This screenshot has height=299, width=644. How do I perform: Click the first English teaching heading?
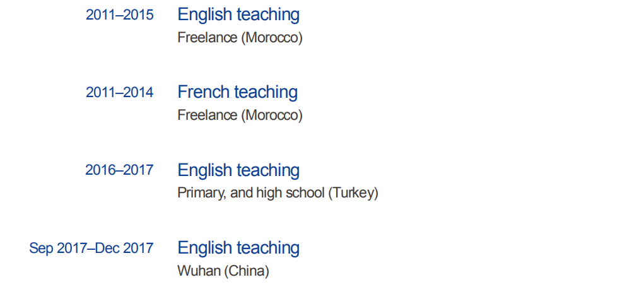tap(238, 15)
